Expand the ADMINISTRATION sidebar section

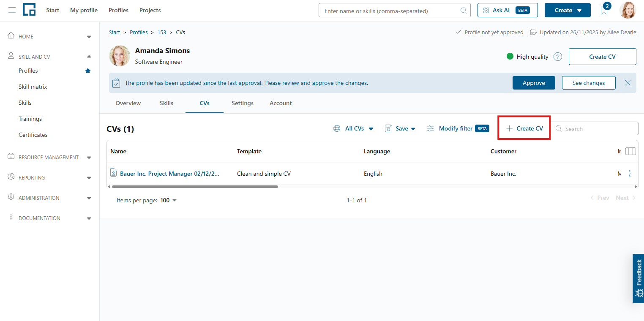(x=89, y=198)
